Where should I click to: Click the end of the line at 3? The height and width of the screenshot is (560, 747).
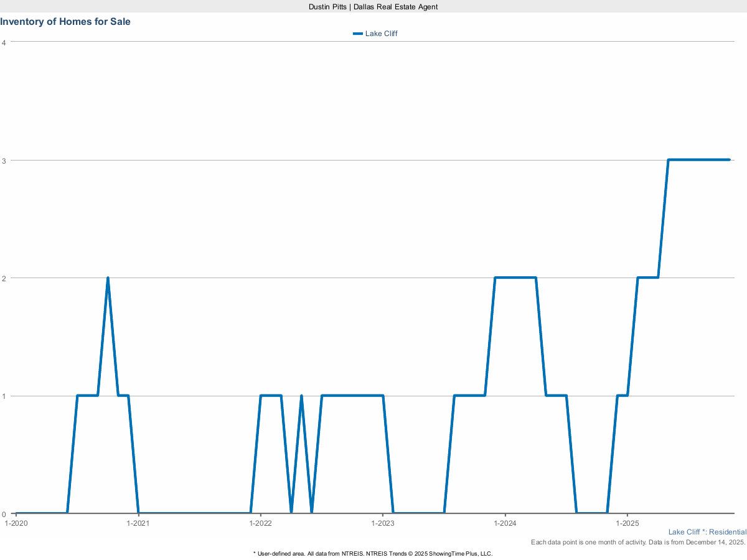pos(729,160)
